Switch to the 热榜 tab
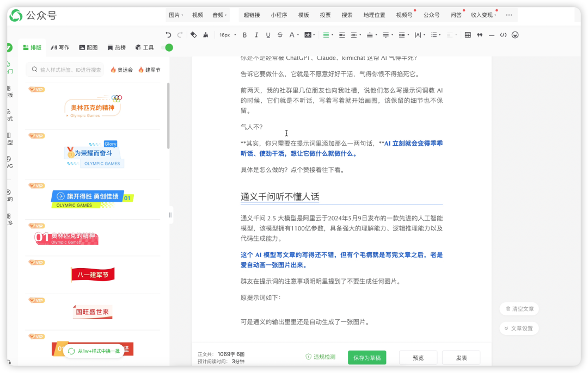Viewport: 588px width, 373px height. tap(117, 47)
